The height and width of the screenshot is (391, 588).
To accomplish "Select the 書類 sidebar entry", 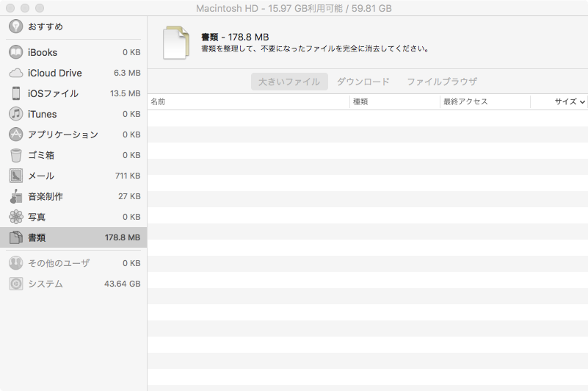I will tap(73, 237).
